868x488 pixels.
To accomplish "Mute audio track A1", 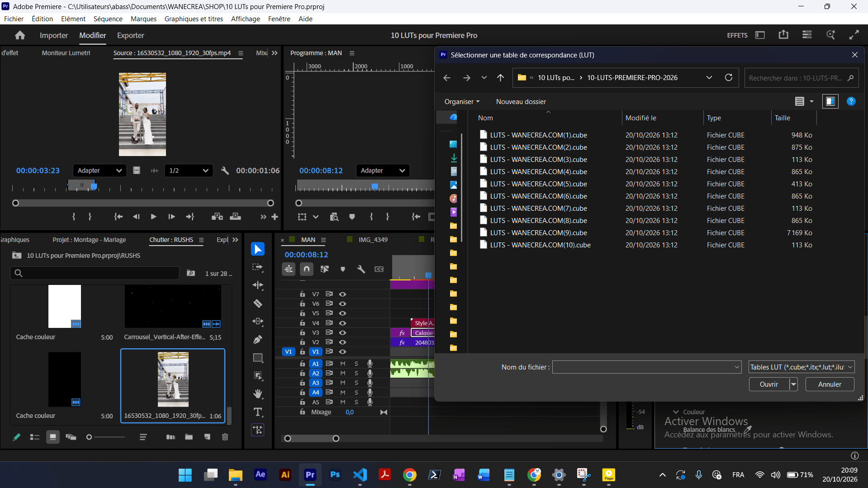I will (x=343, y=364).
